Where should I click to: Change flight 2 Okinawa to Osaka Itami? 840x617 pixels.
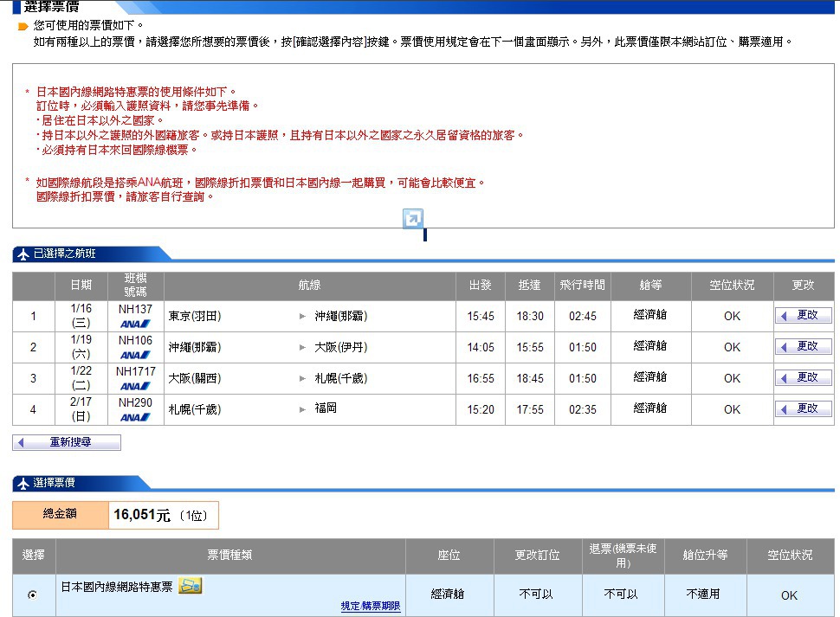point(803,346)
